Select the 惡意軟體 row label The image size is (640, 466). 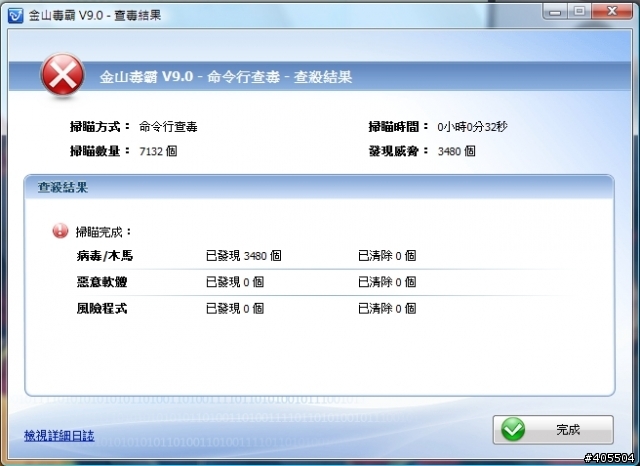click(102, 282)
